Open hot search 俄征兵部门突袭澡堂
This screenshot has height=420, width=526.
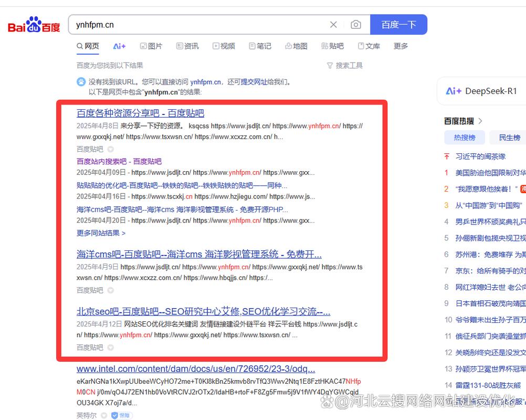tap(490, 336)
